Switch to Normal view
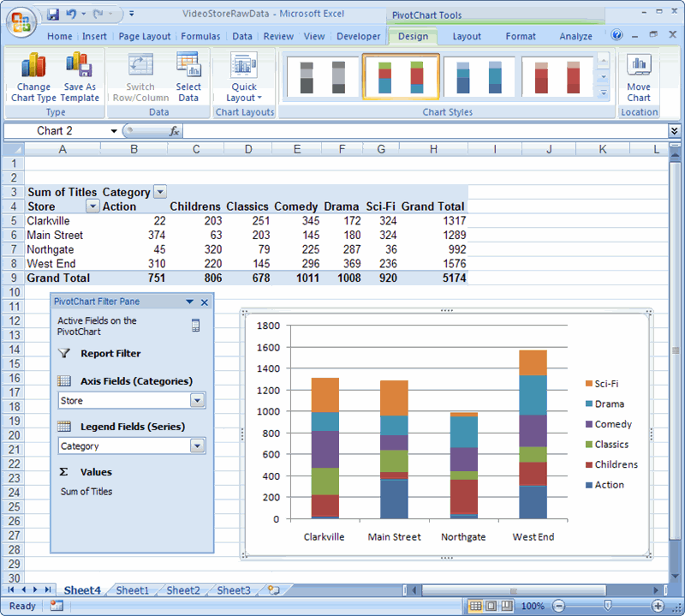685x616 pixels. [476, 606]
